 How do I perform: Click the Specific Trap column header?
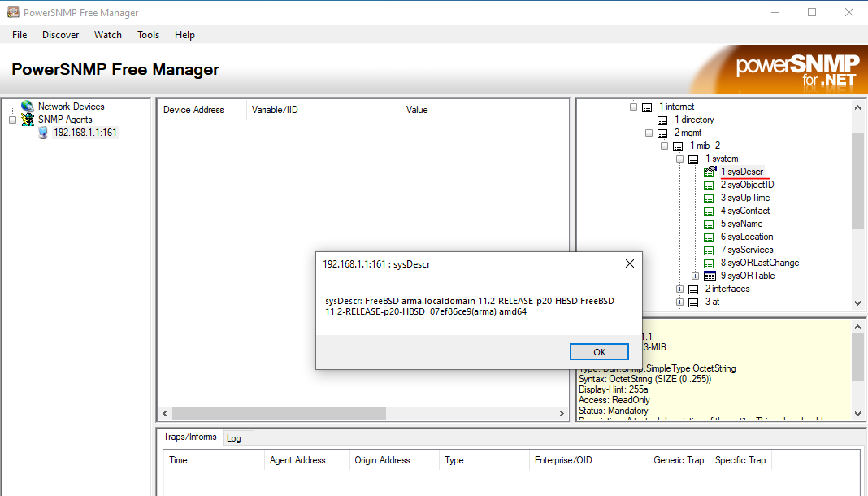point(740,460)
